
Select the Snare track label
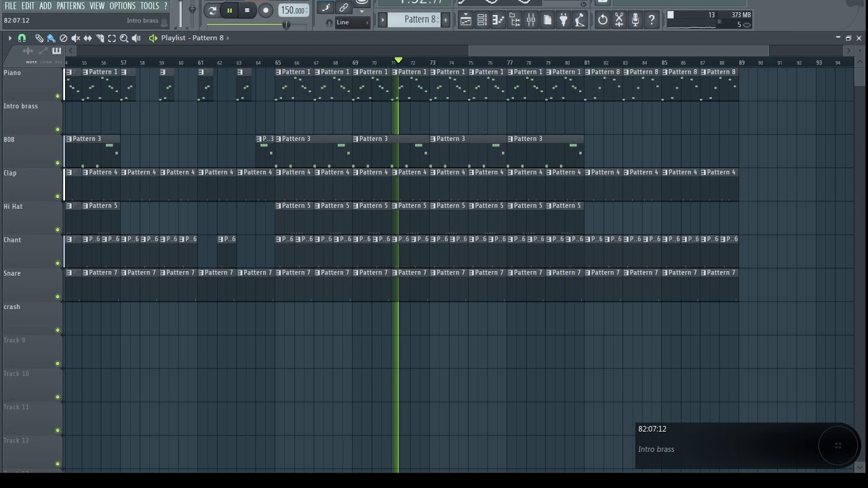click(x=12, y=273)
